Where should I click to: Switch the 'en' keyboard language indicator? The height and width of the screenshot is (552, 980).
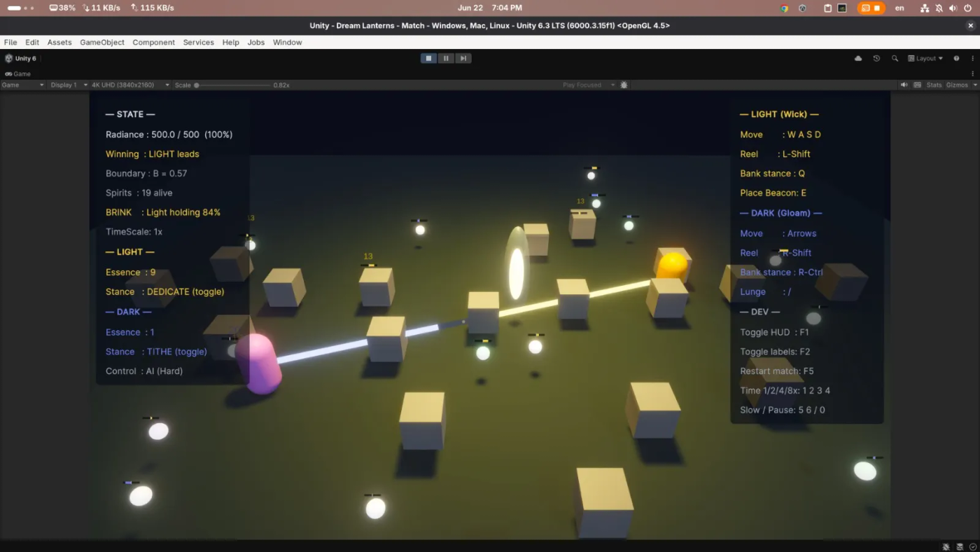tap(899, 8)
